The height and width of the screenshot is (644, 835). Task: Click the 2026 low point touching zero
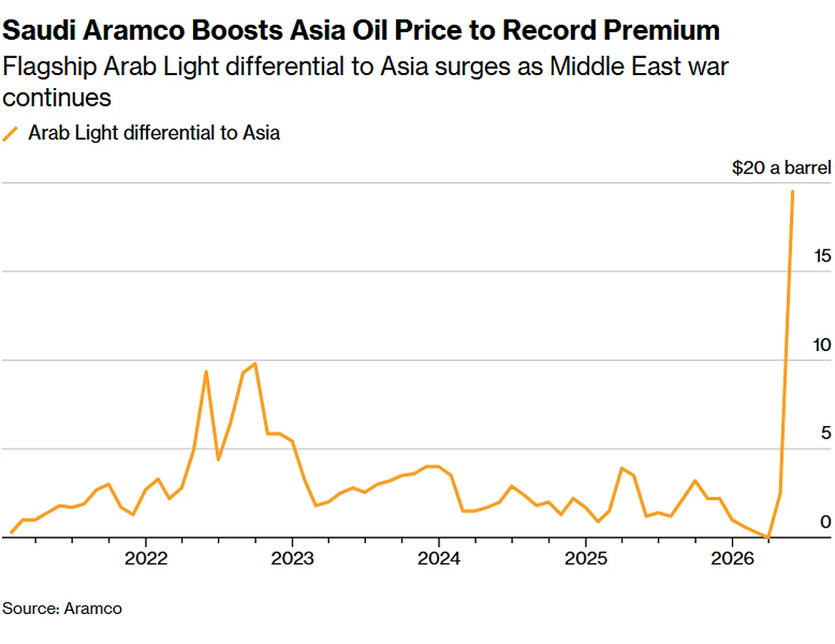coord(768,537)
